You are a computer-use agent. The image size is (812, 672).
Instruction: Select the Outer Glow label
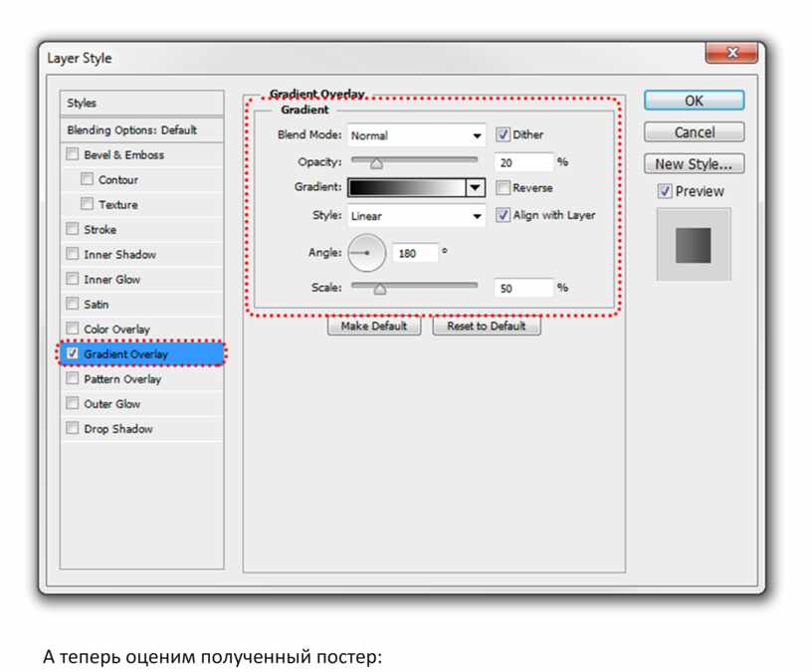(x=111, y=404)
